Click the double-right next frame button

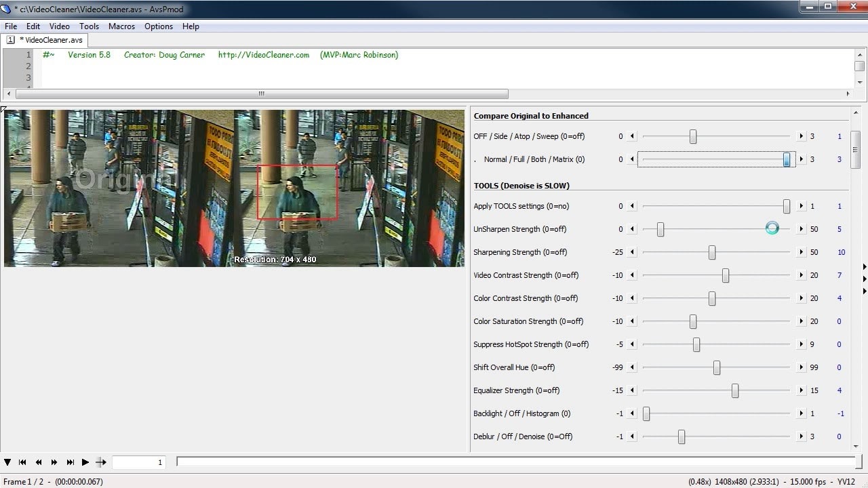(54, 462)
